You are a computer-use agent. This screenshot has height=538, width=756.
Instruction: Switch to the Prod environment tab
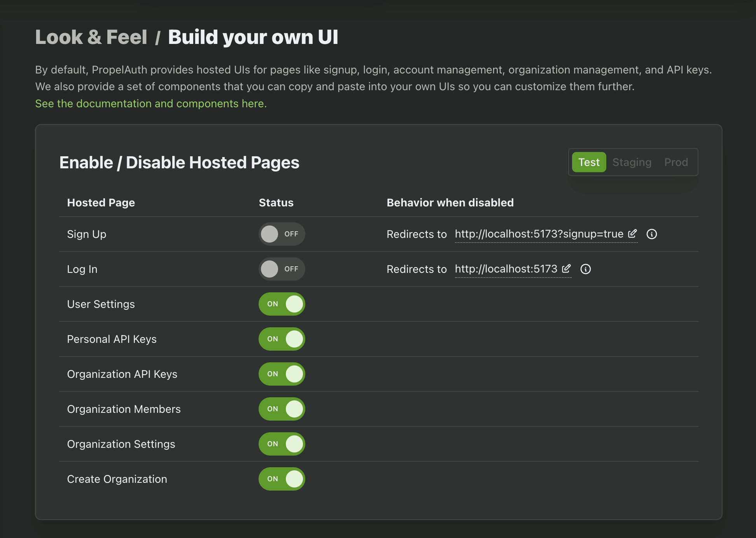click(676, 162)
